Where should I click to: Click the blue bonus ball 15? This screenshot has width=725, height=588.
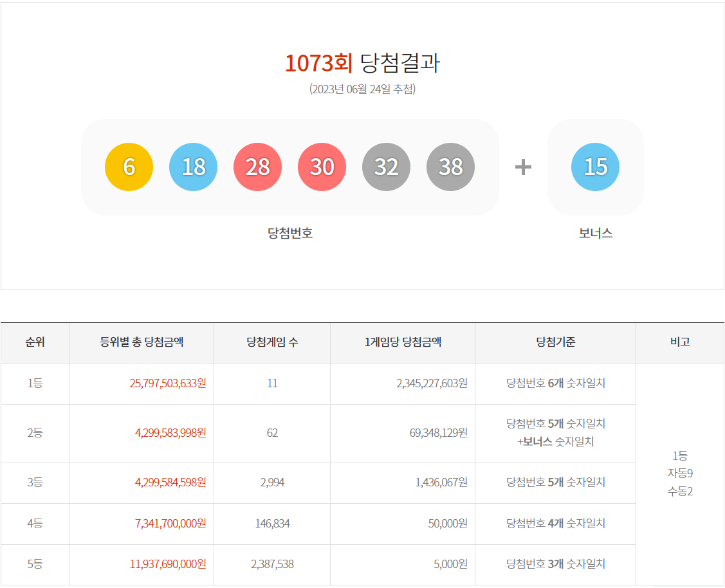[x=595, y=167]
